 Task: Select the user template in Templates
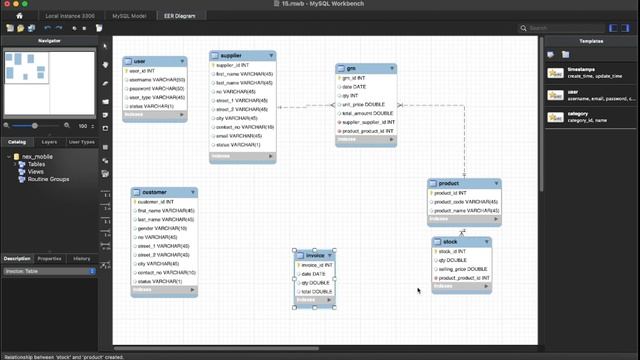(591, 95)
